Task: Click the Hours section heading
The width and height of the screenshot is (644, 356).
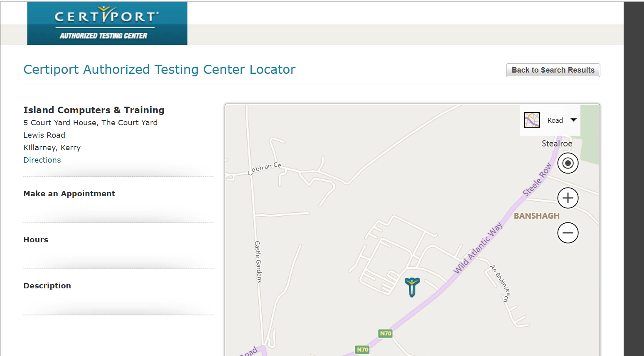Action: tap(36, 240)
